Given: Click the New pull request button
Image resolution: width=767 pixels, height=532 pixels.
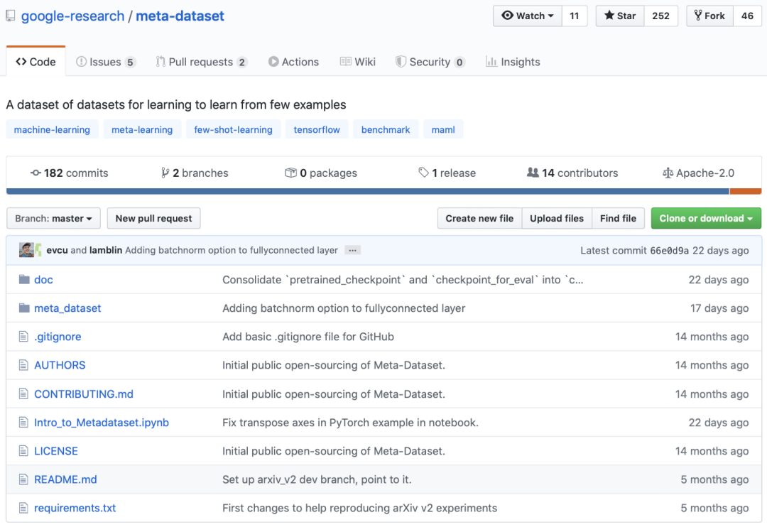Looking at the screenshot, I should click(153, 219).
